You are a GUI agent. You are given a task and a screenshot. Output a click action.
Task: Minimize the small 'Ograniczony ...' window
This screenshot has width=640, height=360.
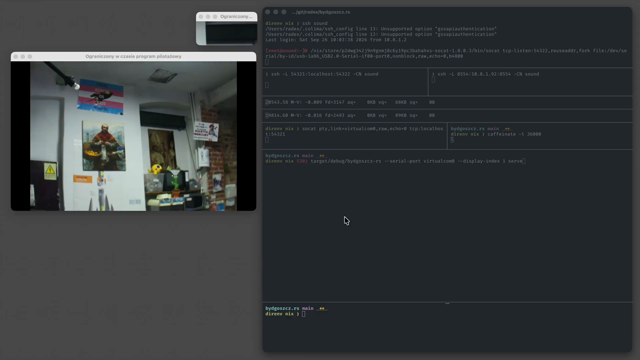(x=208, y=16)
